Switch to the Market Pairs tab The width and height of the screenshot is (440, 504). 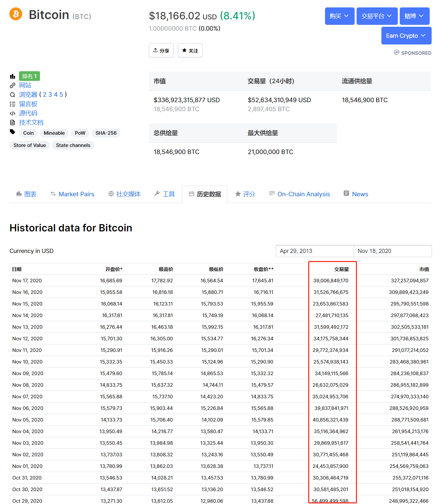(x=72, y=194)
